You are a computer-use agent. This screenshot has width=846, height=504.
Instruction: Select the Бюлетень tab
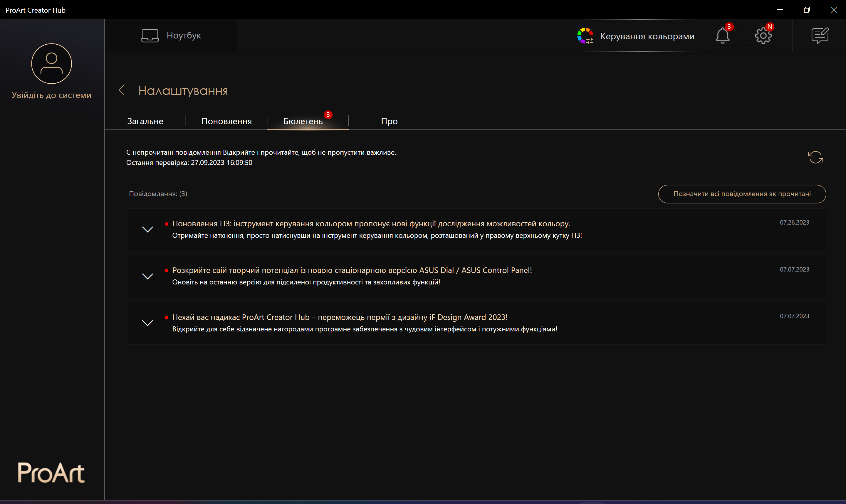pyautogui.click(x=303, y=121)
